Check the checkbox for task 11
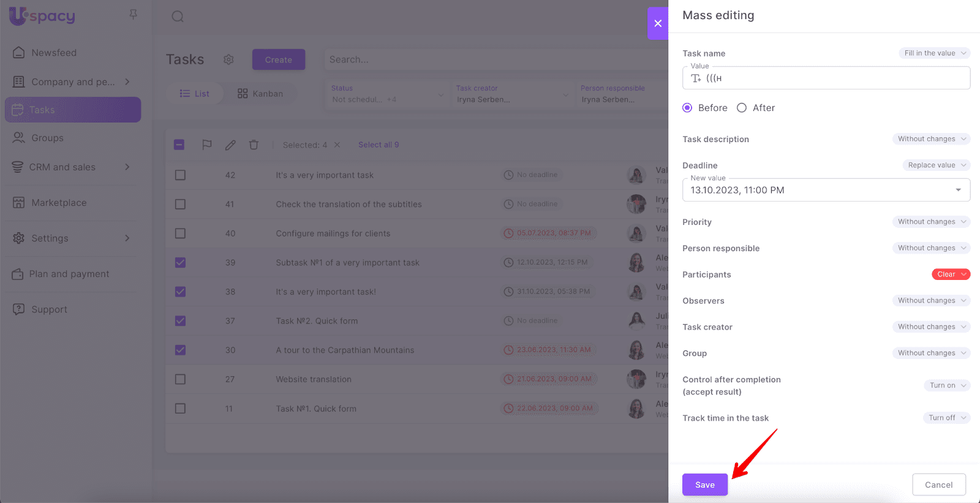The image size is (980, 503). pyautogui.click(x=180, y=409)
